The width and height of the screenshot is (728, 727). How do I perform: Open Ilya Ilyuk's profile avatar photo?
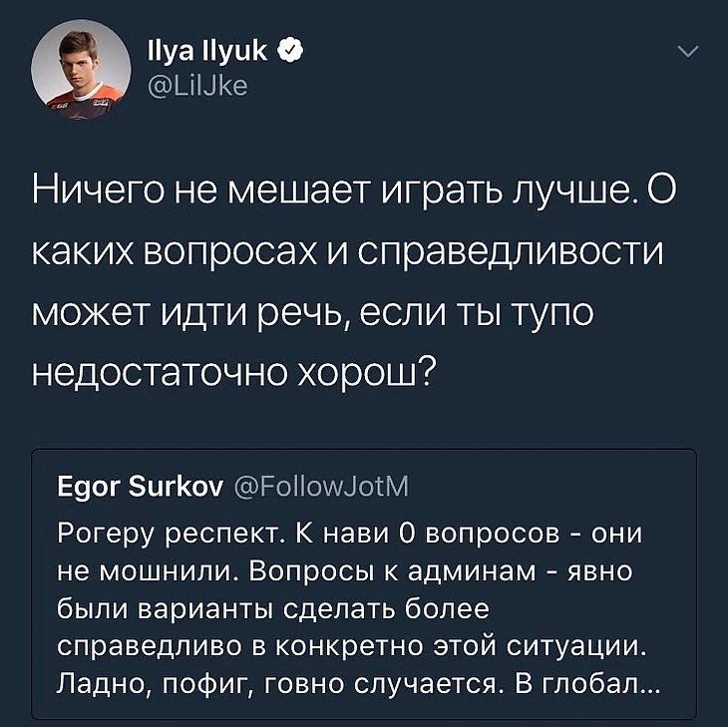tap(81, 68)
